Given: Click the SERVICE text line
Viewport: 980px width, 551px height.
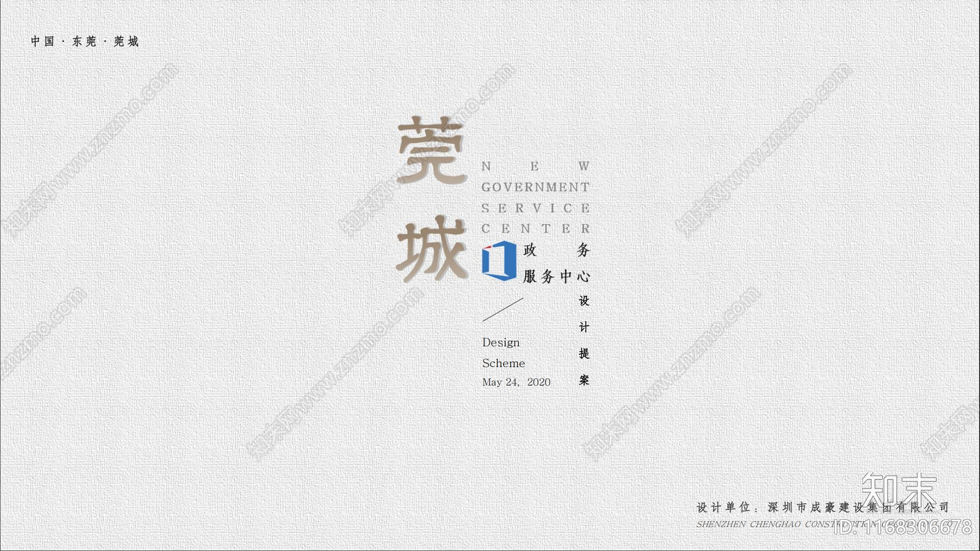Looking at the screenshot, I should [535, 208].
